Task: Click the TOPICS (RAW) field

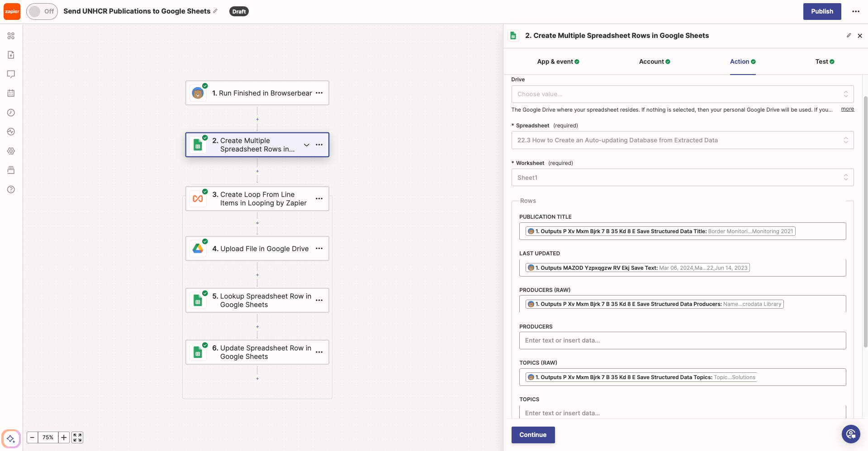Action: click(683, 377)
